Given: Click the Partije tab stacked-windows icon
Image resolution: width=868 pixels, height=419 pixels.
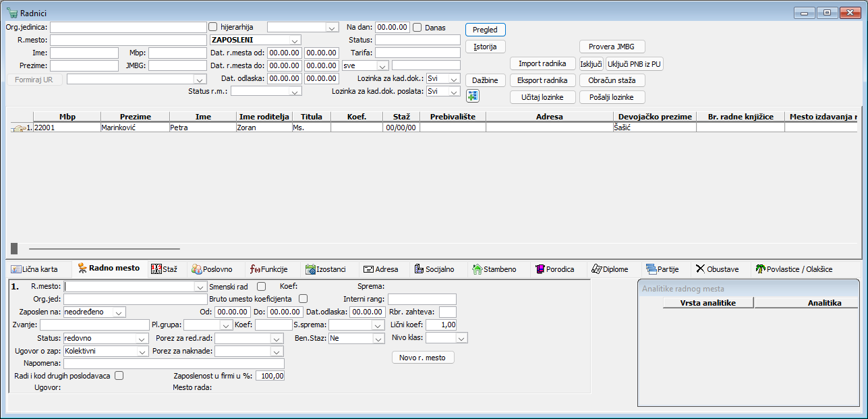Looking at the screenshot, I should pyautogui.click(x=651, y=269).
